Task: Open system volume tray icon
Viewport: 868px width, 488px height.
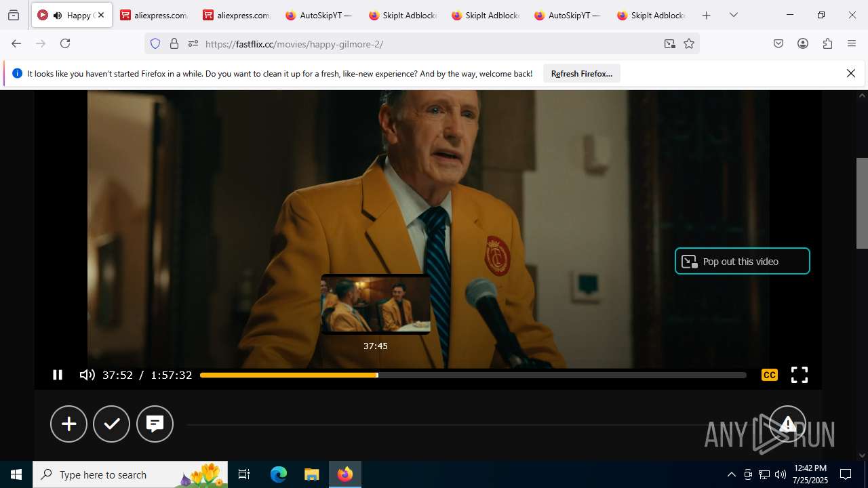Action: click(781, 474)
